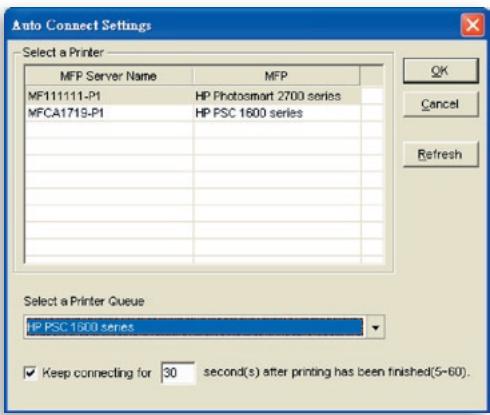Refresh the printer list
Image resolution: width=490 pixels, height=415 pixels.
[441, 154]
